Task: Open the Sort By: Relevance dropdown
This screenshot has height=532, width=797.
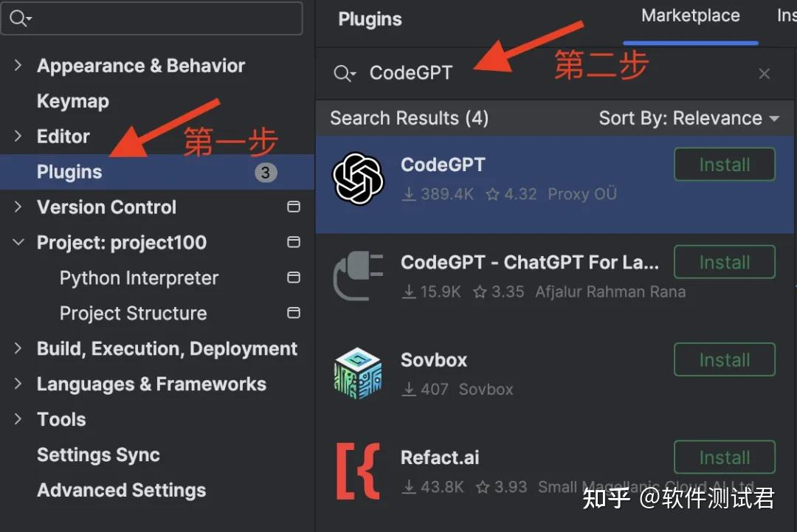Action: click(x=689, y=118)
